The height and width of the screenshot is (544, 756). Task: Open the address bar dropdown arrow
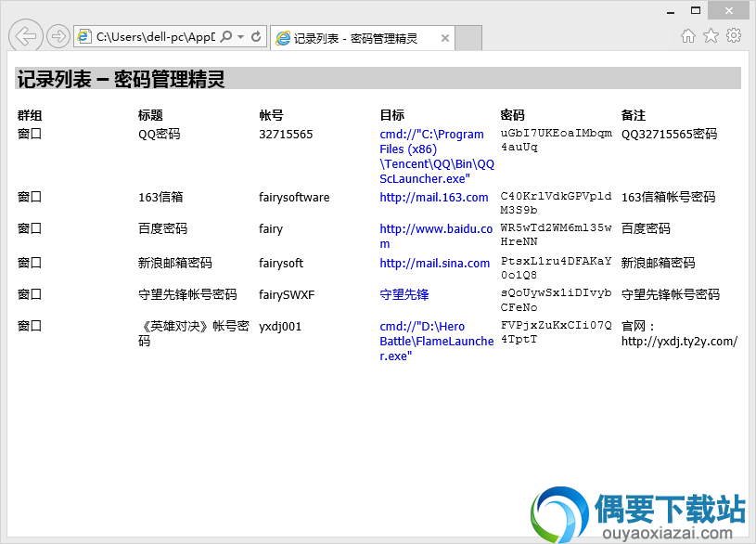click(240, 37)
